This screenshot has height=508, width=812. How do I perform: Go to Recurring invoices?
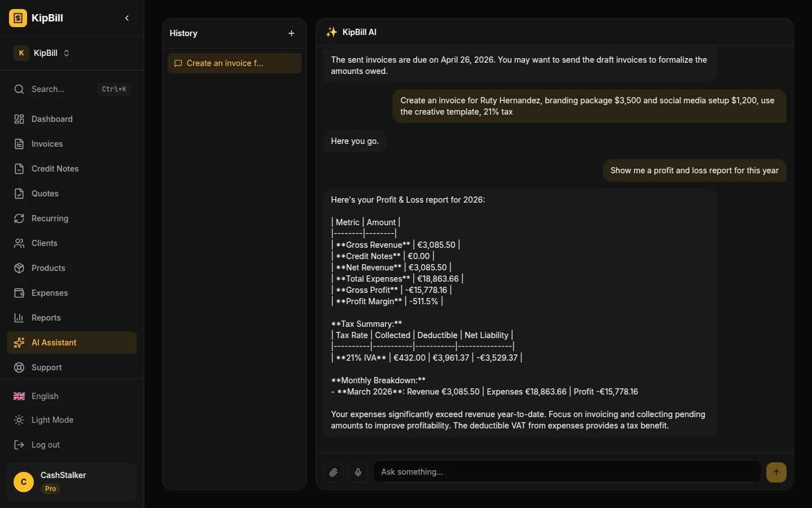pyautogui.click(x=50, y=218)
